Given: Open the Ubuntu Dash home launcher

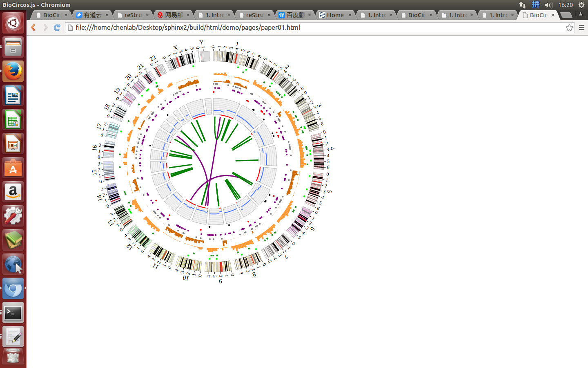Looking at the screenshot, I should pyautogui.click(x=13, y=23).
